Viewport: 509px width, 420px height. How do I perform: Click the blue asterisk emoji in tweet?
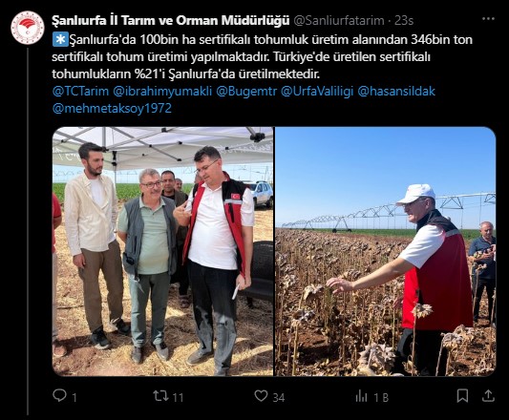point(60,39)
